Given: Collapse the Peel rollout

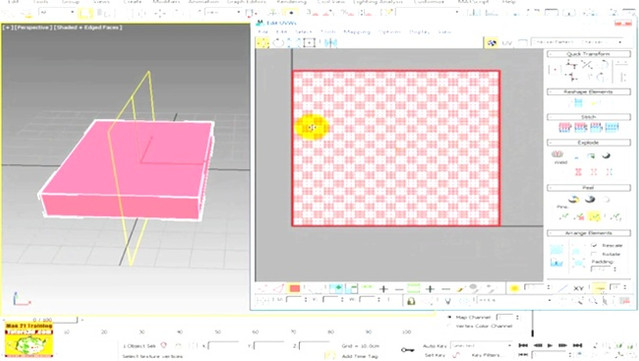Looking at the screenshot, I should 588,187.
